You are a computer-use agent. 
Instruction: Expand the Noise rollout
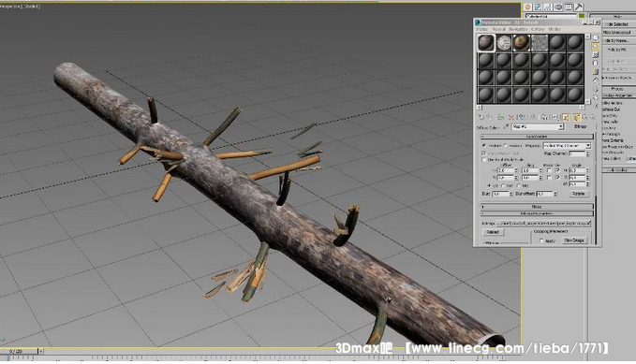click(x=537, y=206)
